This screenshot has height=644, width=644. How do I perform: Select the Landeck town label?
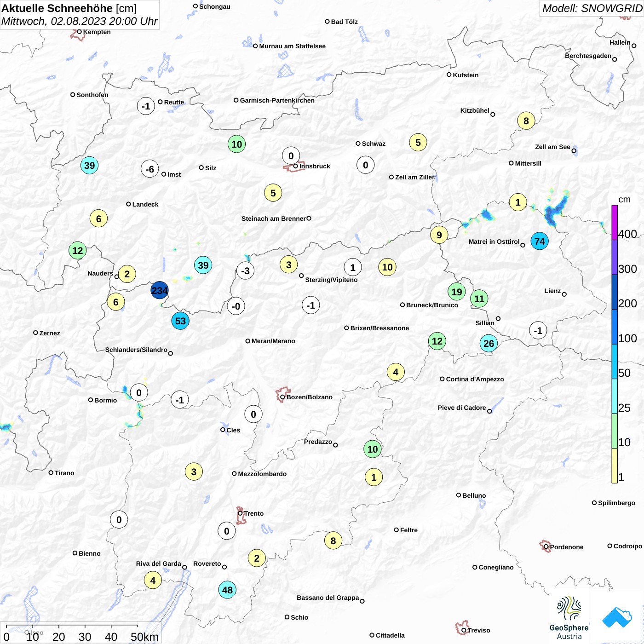click(145, 204)
